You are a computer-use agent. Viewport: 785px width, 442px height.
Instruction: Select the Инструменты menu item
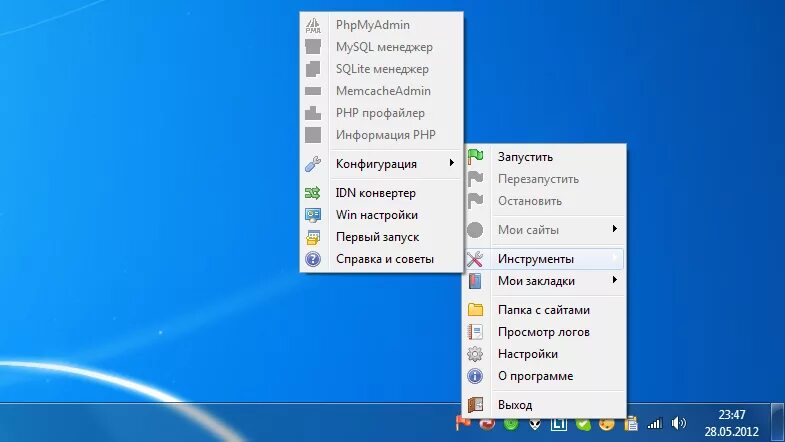coord(544,259)
